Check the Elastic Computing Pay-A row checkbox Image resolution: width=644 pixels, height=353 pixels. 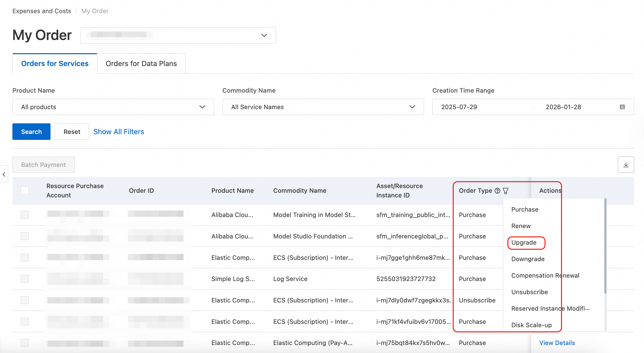click(25, 343)
